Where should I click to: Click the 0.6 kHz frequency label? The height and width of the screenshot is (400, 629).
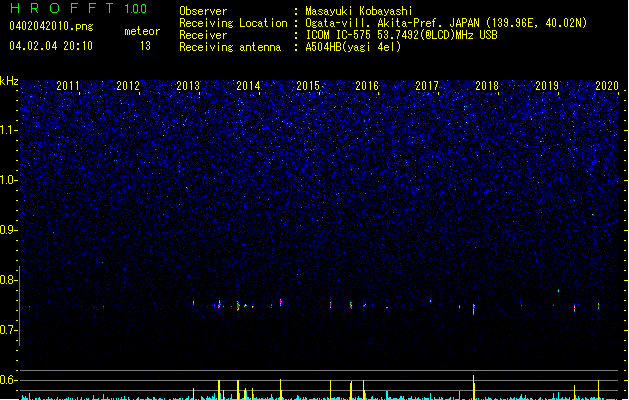[8, 380]
